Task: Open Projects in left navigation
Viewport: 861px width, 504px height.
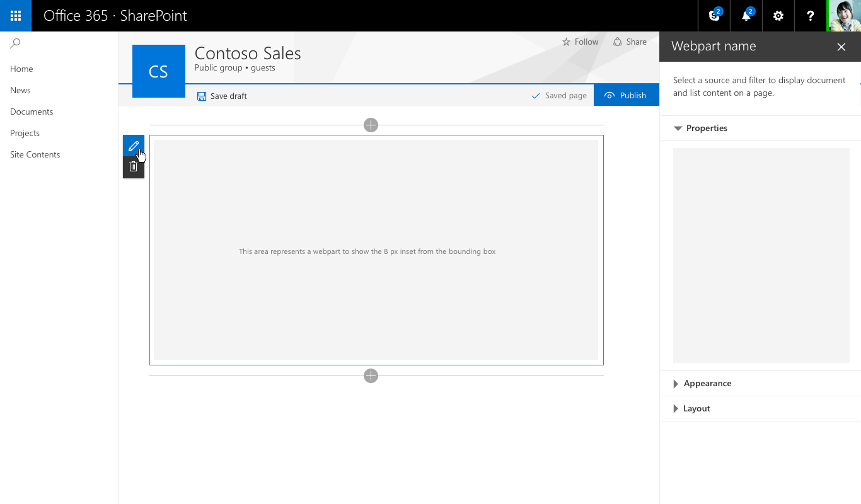Action: (25, 133)
